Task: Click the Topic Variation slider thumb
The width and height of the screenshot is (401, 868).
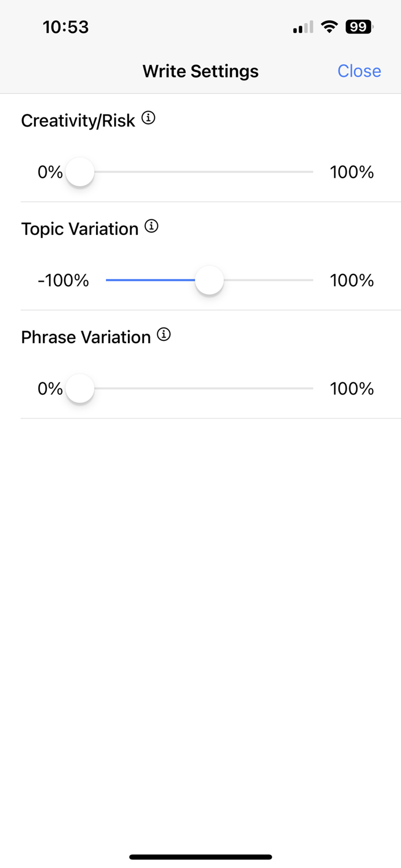Action: 209,280
